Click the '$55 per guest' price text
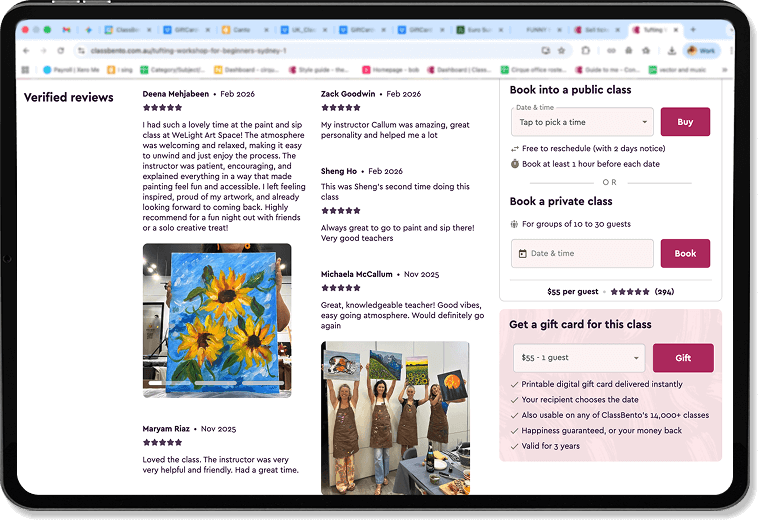761x523 pixels. coord(573,292)
